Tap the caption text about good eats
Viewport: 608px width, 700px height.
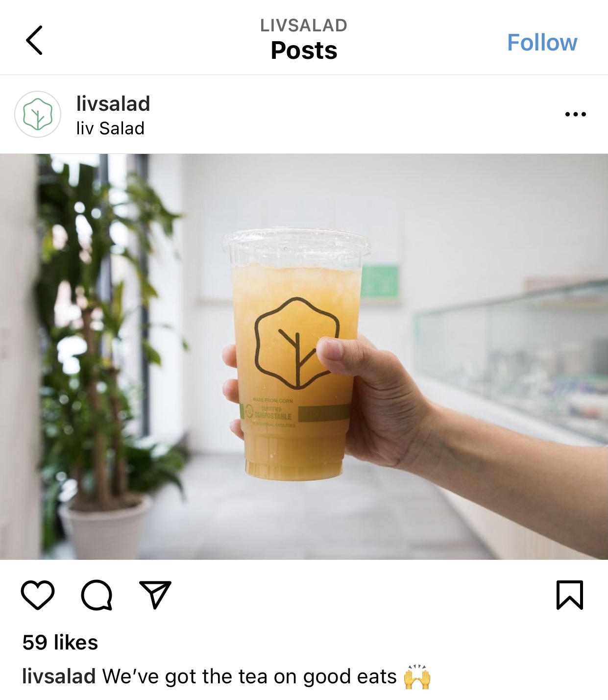[249, 676]
